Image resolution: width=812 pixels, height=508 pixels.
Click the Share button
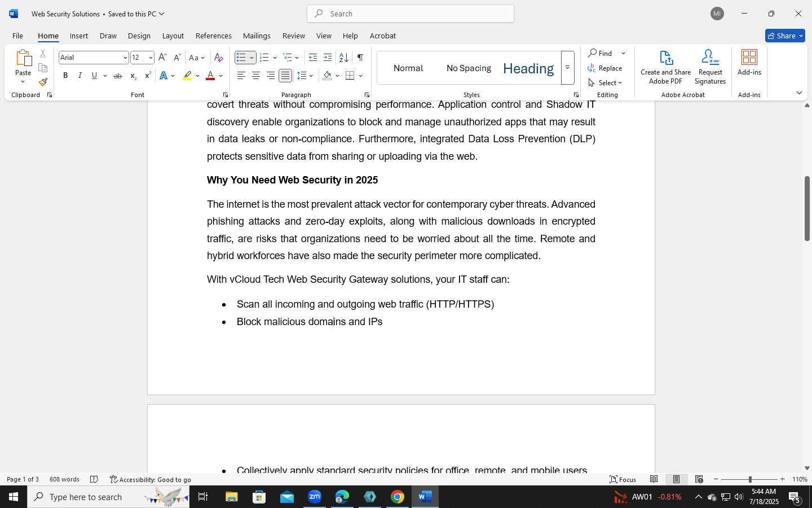[x=785, y=36]
